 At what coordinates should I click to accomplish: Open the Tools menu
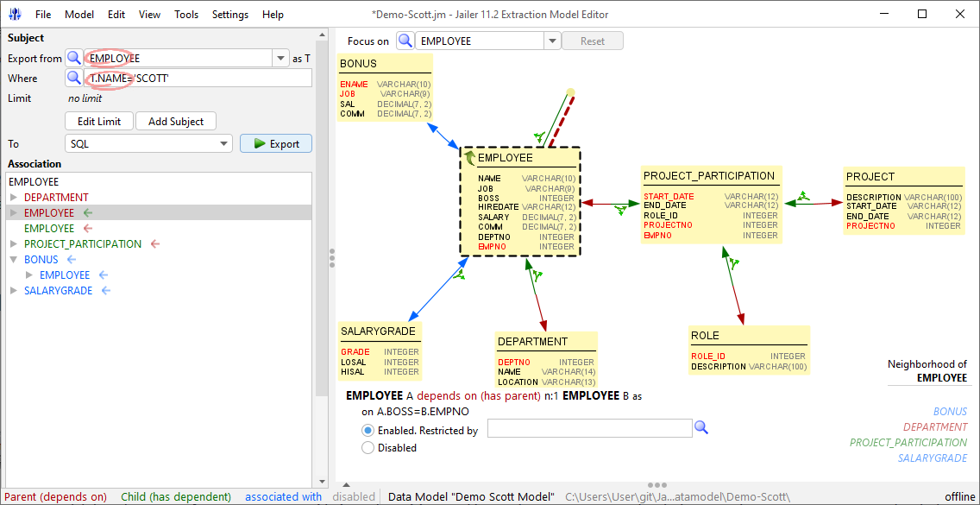tap(186, 15)
